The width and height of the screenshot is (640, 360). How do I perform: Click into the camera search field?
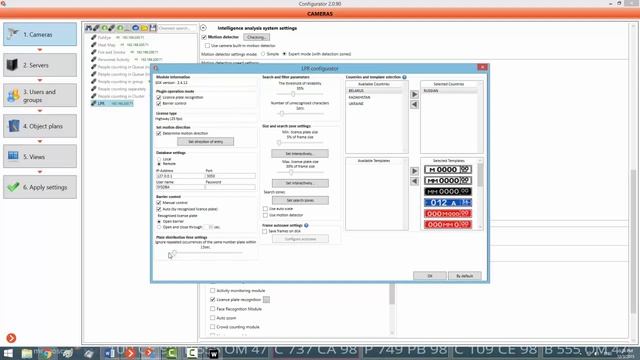click(x=176, y=28)
